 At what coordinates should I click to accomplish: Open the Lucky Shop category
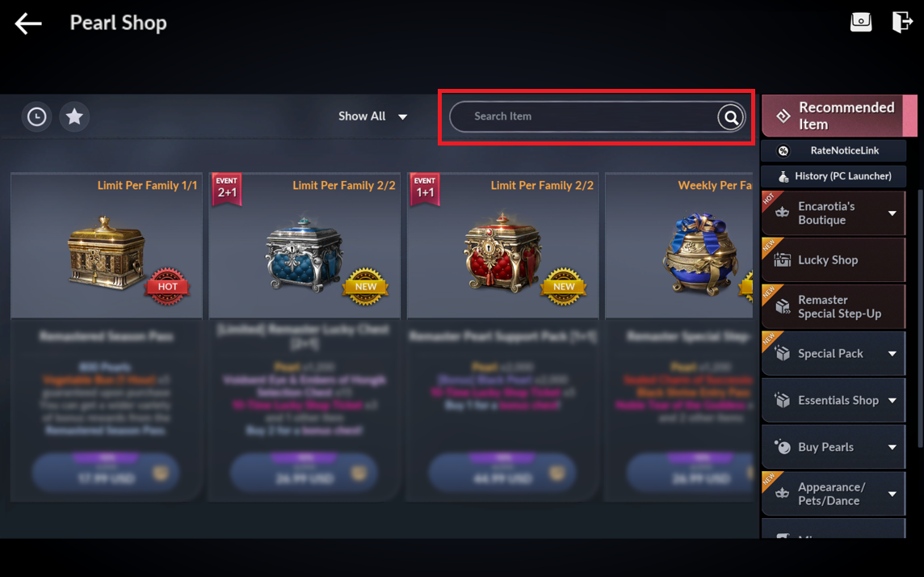tap(834, 260)
